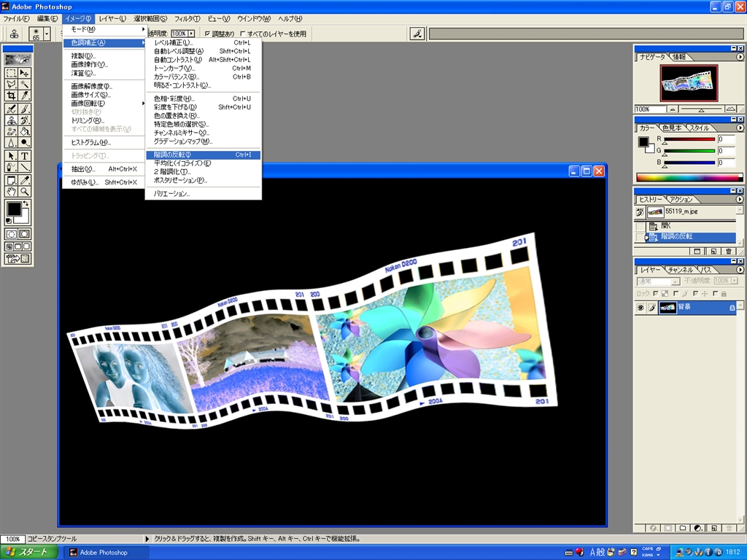Image resolution: width=747 pixels, height=560 pixels.
Task: Select the Hand tool
Action: 11,192
